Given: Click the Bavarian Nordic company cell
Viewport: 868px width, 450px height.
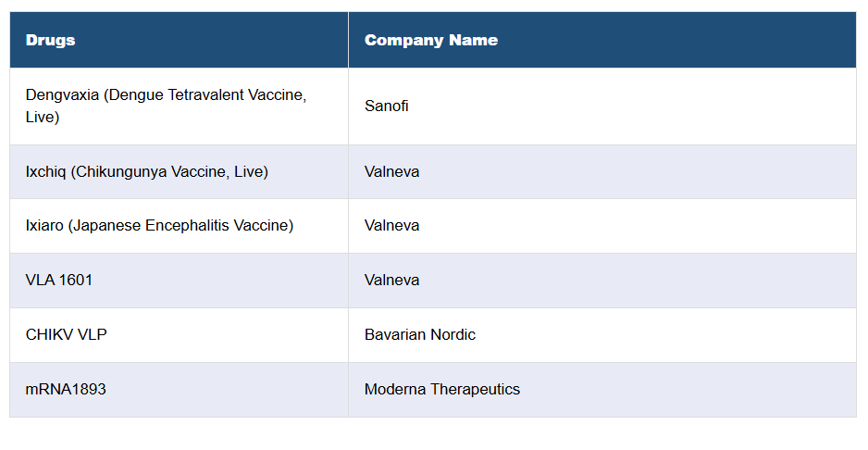Looking at the screenshot, I should pos(419,334).
